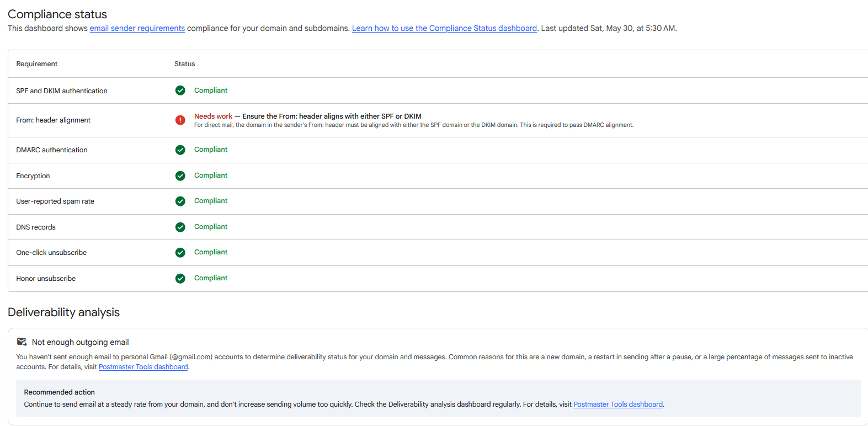Click the mail icon beside Not enough outgoing email
This screenshot has width=868, height=426.
point(22,342)
